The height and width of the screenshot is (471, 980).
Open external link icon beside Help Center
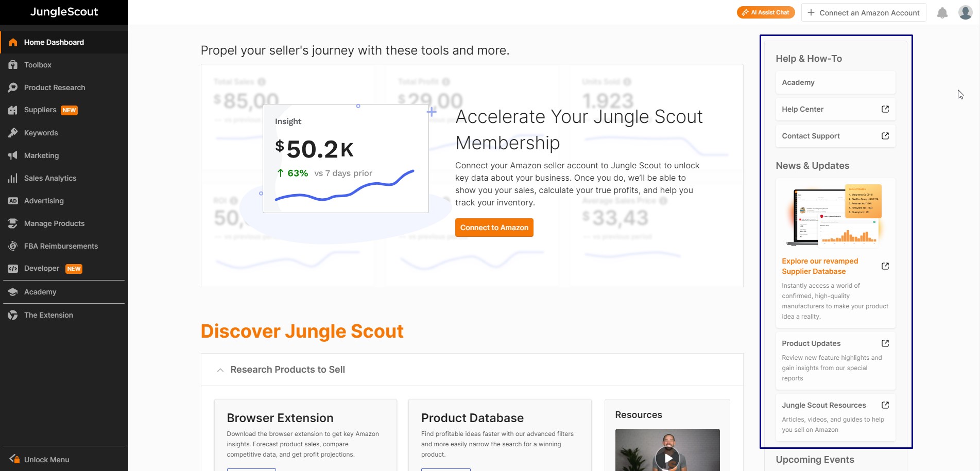[x=885, y=109]
